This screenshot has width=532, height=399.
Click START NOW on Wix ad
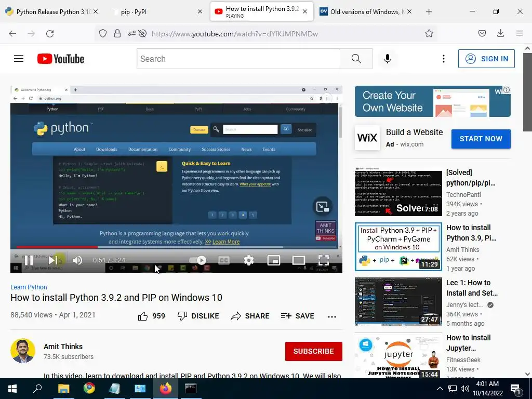tap(481, 139)
